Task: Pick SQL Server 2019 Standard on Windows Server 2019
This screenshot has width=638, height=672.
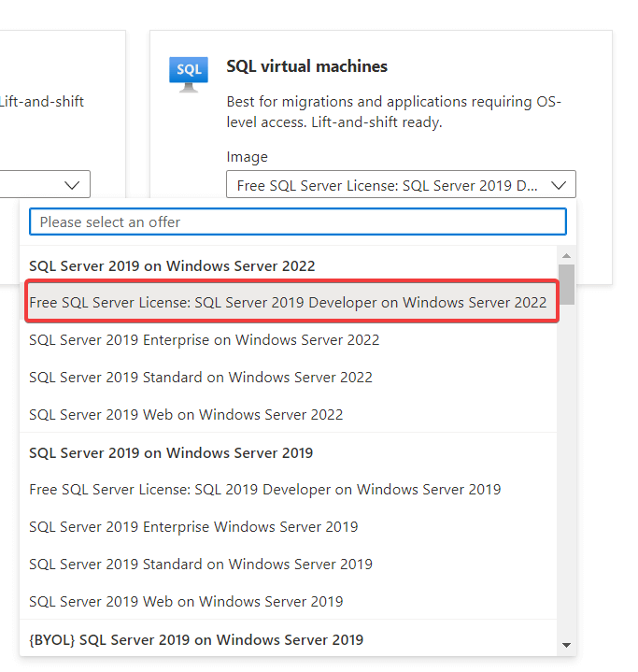Action: [x=200, y=565]
